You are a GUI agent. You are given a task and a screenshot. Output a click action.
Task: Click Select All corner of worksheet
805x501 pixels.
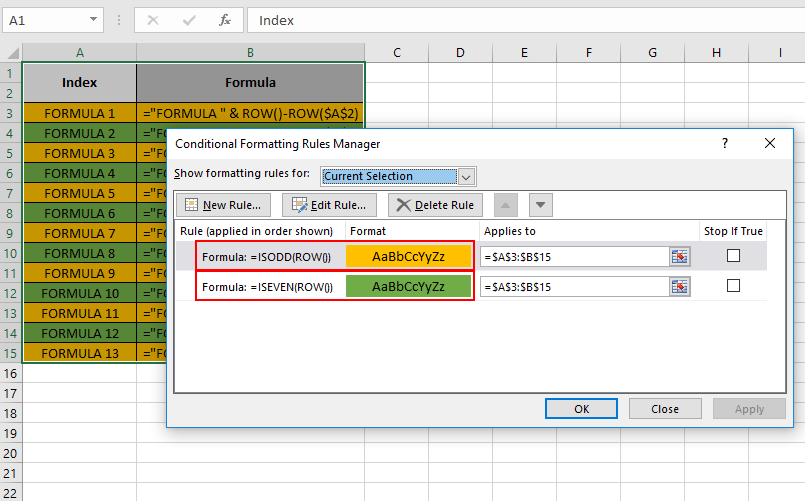[x=11, y=52]
